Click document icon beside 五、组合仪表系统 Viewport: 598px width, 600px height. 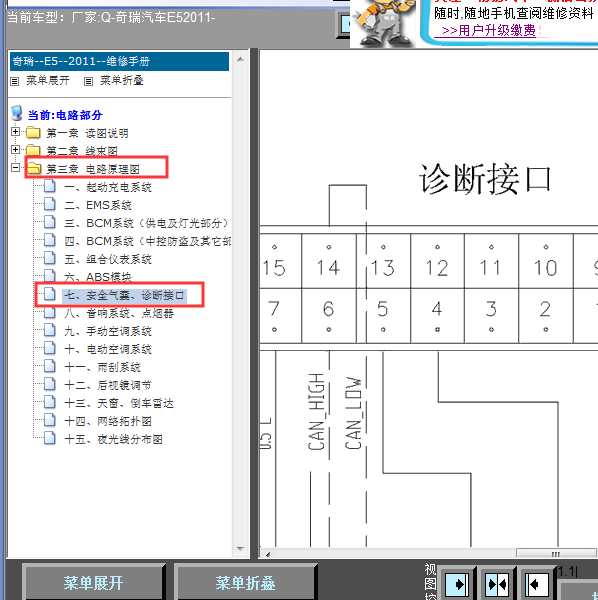tap(49, 258)
